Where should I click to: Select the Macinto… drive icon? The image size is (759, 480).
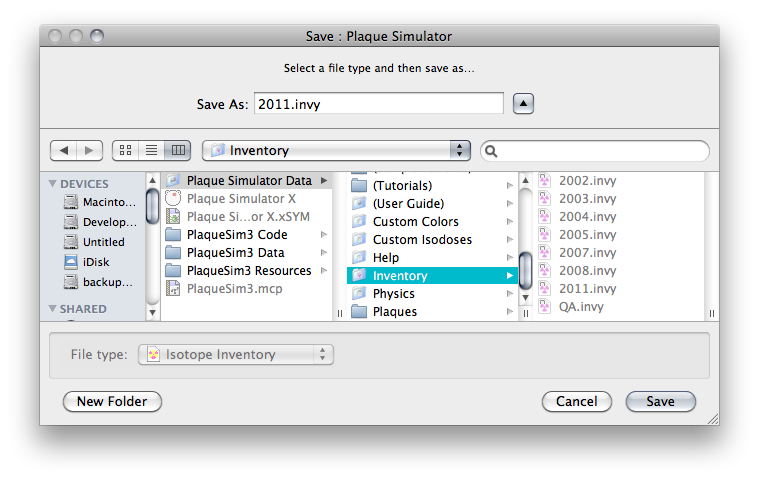[x=71, y=202]
